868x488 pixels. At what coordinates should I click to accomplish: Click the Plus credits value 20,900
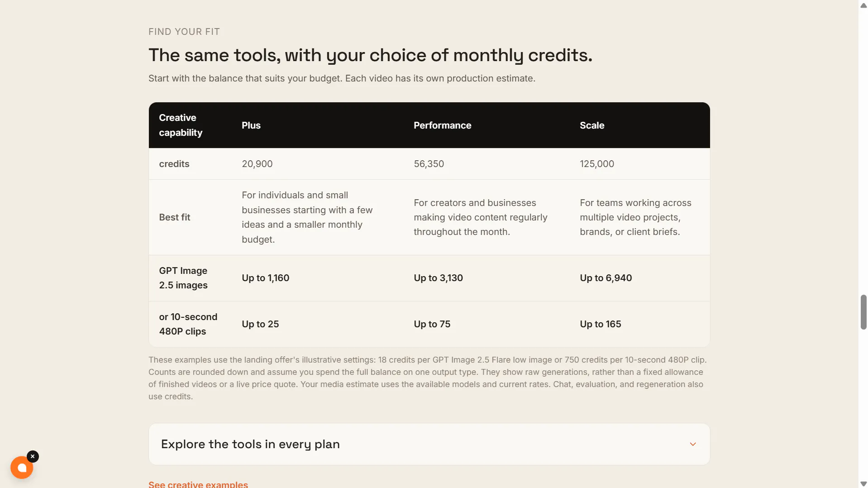pyautogui.click(x=257, y=164)
